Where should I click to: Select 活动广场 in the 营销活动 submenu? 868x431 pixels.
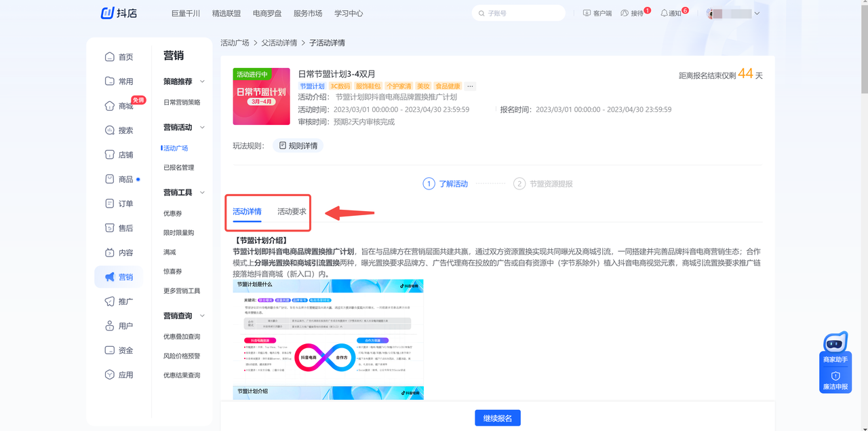tap(176, 148)
